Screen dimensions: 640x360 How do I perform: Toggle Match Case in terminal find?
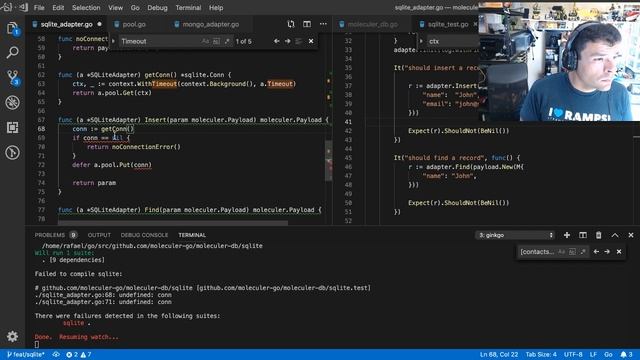pos(562,252)
